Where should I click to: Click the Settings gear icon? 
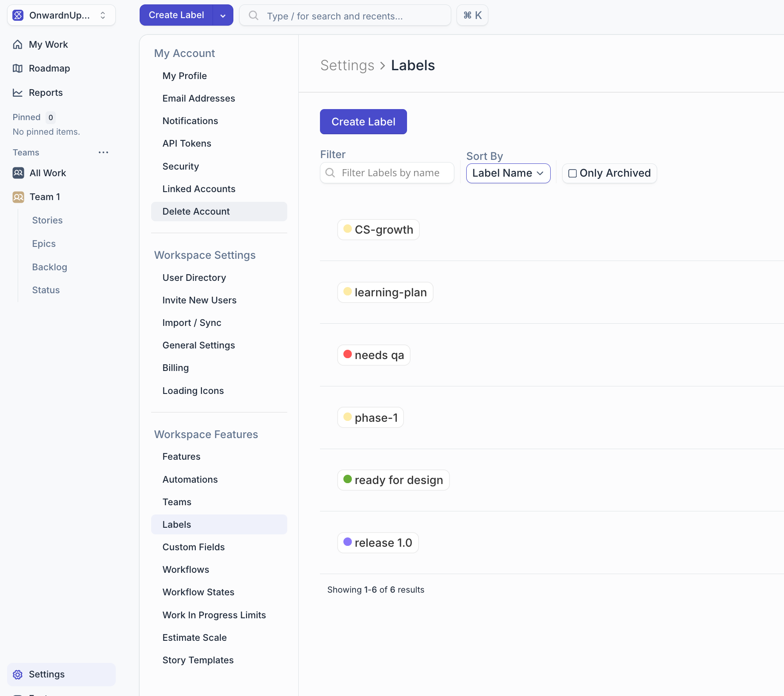(18, 674)
